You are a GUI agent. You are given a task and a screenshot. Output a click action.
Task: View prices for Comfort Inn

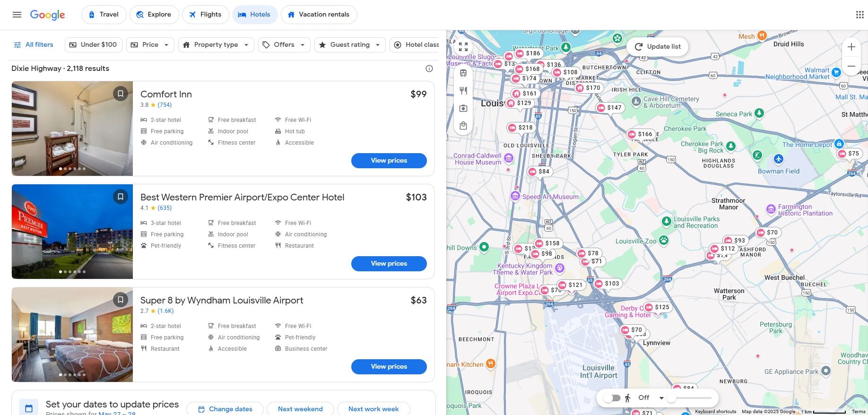389,161
